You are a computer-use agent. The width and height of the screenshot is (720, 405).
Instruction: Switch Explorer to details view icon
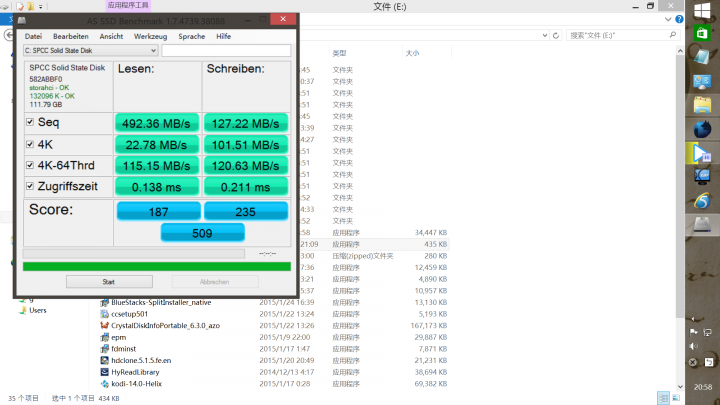coord(663,398)
